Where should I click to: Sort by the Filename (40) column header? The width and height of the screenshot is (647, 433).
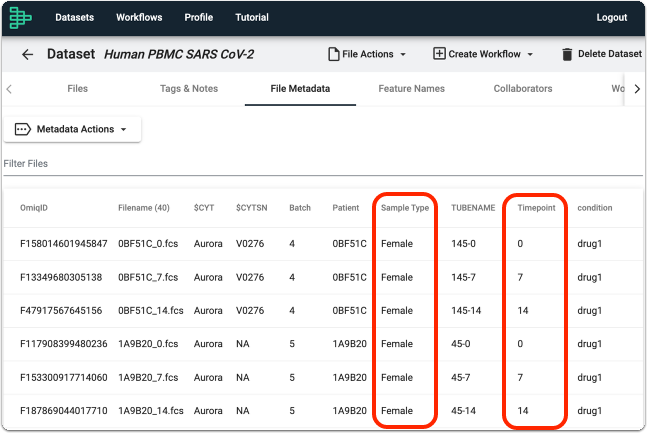tap(144, 208)
